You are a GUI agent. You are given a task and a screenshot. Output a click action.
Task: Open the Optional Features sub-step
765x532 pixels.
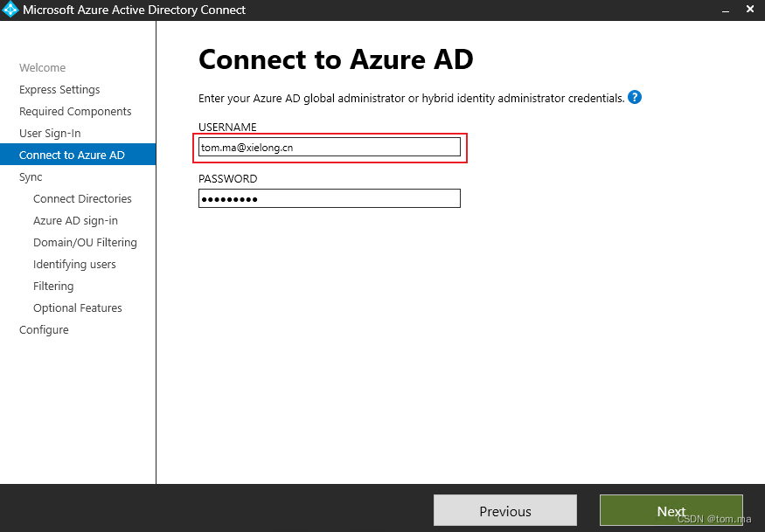click(x=78, y=308)
